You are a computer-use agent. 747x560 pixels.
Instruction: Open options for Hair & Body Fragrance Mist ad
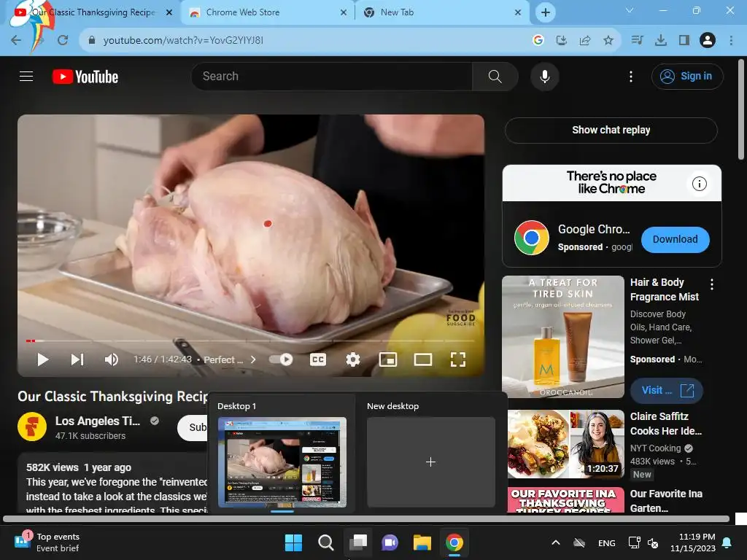712,284
